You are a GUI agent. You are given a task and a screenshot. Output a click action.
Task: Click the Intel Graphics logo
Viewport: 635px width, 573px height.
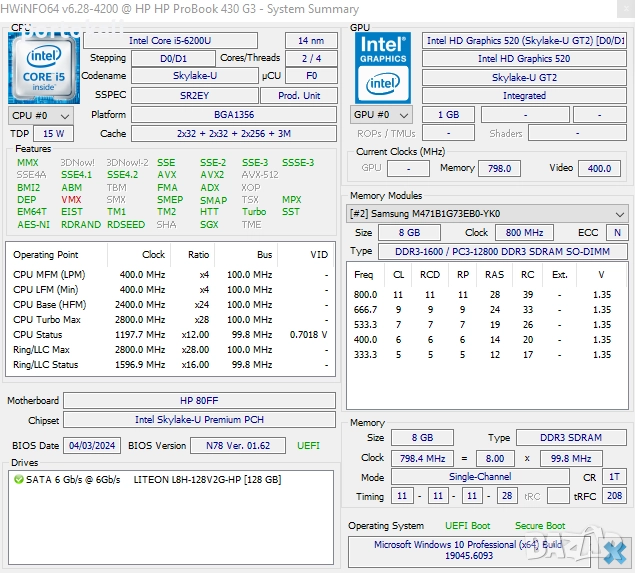(x=382, y=50)
